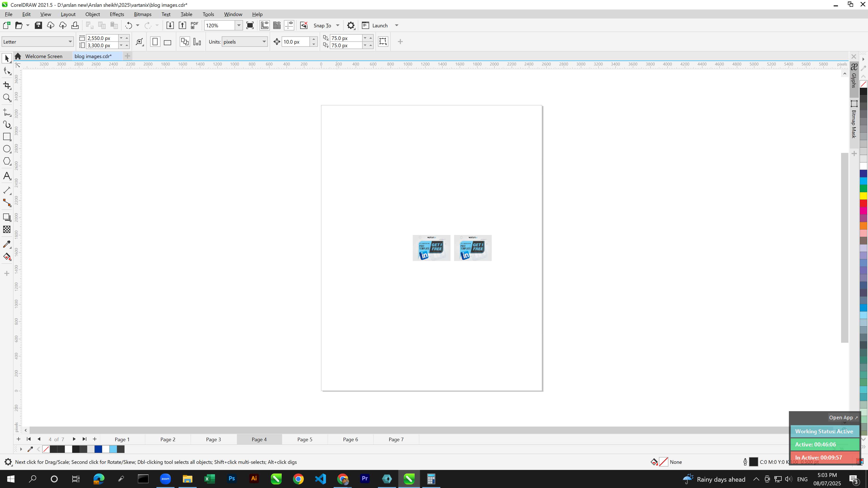
Task: Click Open App link in tracker widget
Action: coord(843,418)
